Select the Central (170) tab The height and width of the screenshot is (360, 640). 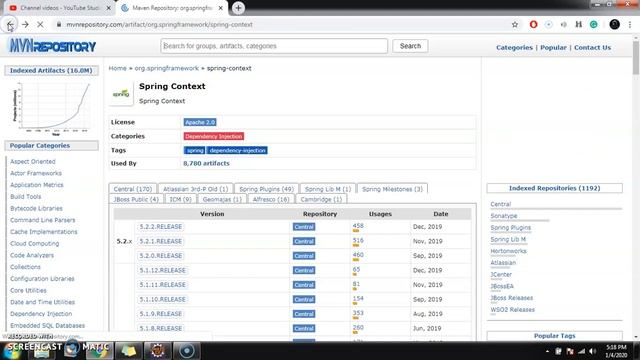pyautogui.click(x=133, y=189)
